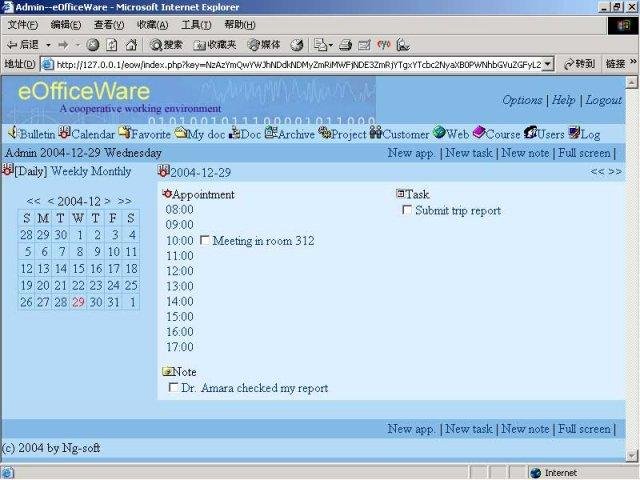Open the Bulletin module icon
The width and height of the screenshot is (640, 480).
tap(12, 132)
